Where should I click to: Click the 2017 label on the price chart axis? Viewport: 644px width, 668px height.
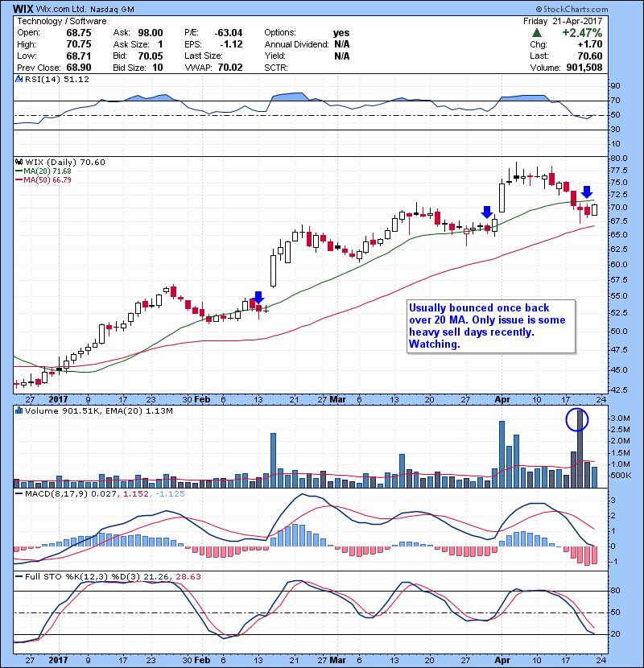59,400
